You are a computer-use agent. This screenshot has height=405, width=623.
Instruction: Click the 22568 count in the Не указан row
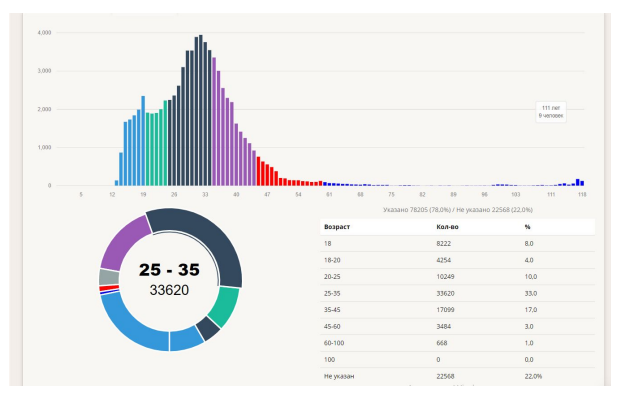coord(445,376)
